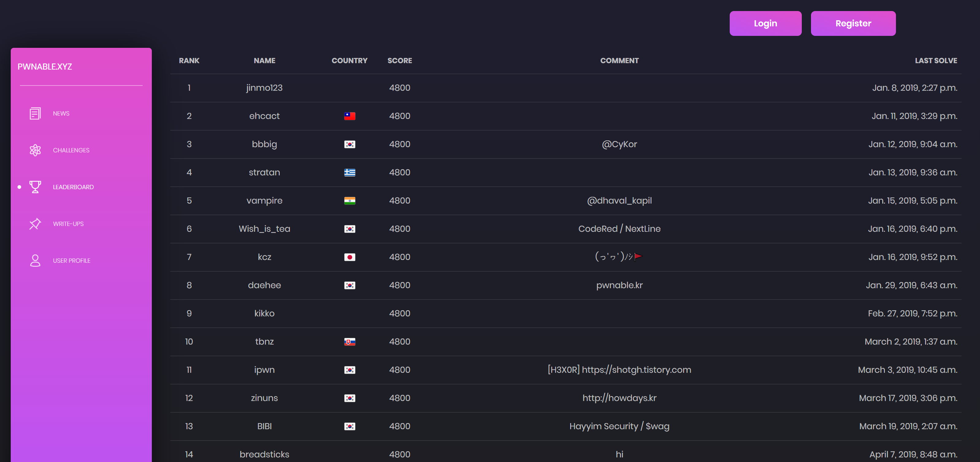Click the Korean flag in BIBI's row
The width and height of the screenshot is (980, 462).
click(x=350, y=426)
